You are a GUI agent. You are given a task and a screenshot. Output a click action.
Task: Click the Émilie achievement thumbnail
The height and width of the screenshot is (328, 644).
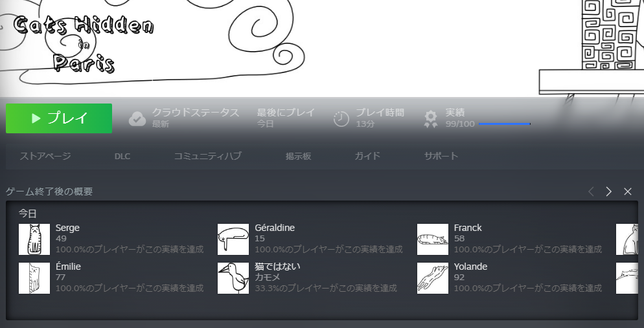pos(34,278)
